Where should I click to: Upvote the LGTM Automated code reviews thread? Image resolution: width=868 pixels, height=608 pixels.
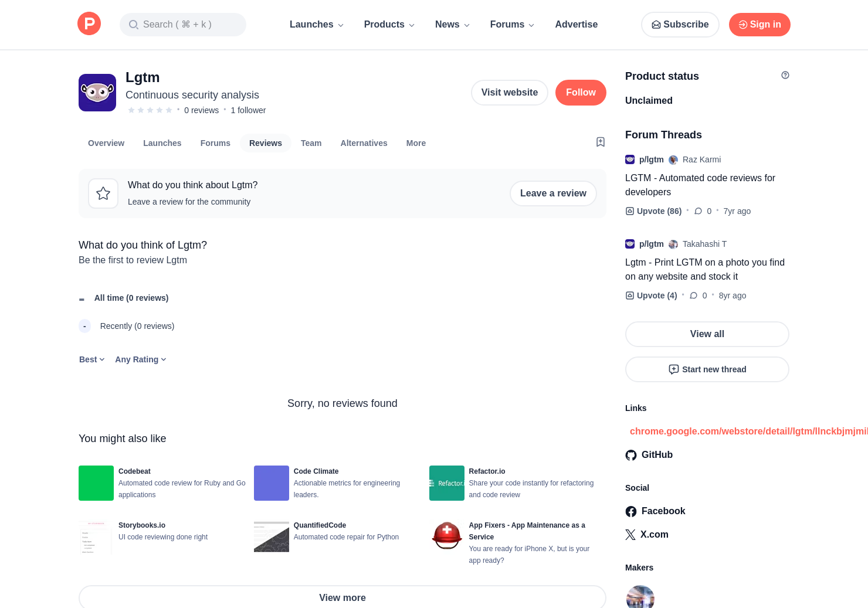tap(653, 211)
